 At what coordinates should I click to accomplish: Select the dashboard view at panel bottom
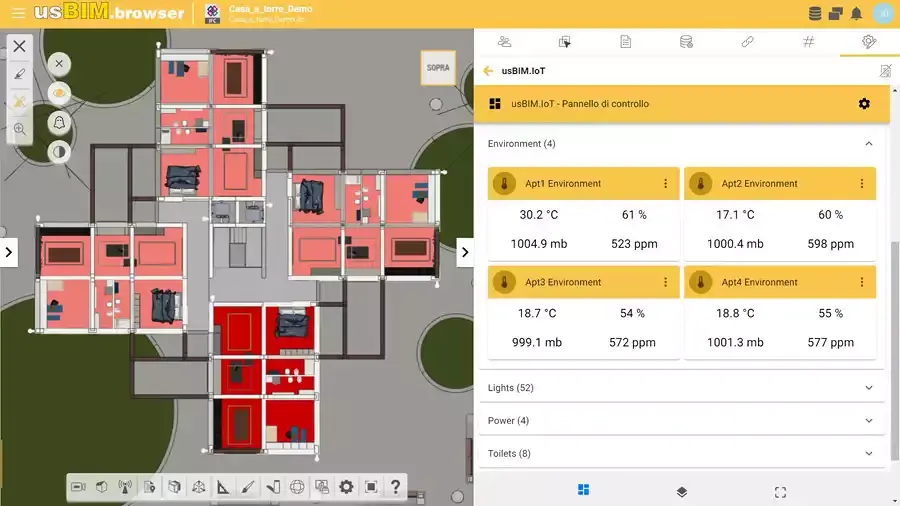coord(583,489)
